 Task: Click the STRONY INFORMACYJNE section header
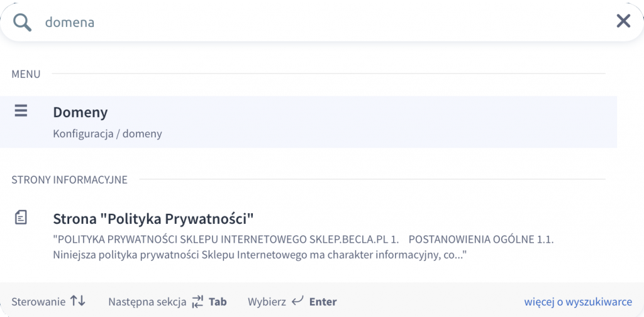click(69, 180)
